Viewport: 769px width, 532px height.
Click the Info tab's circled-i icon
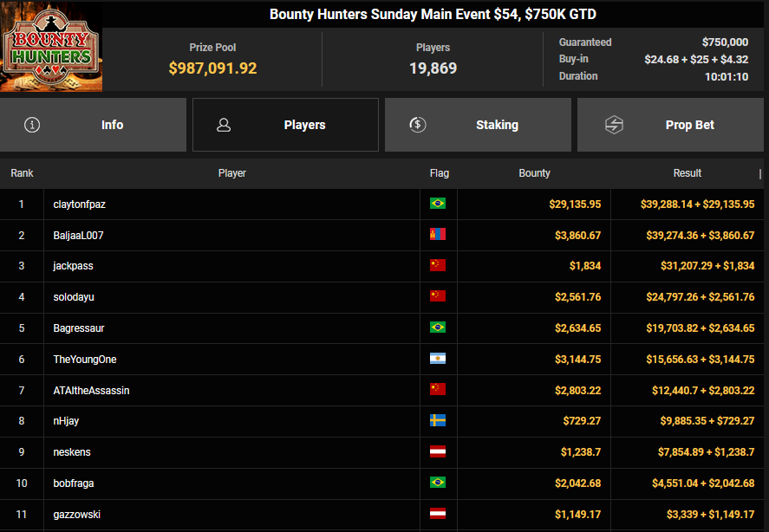(x=33, y=125)
